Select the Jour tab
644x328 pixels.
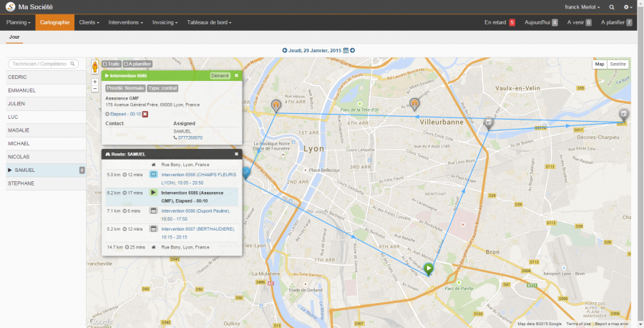click(x=14, y=37)
